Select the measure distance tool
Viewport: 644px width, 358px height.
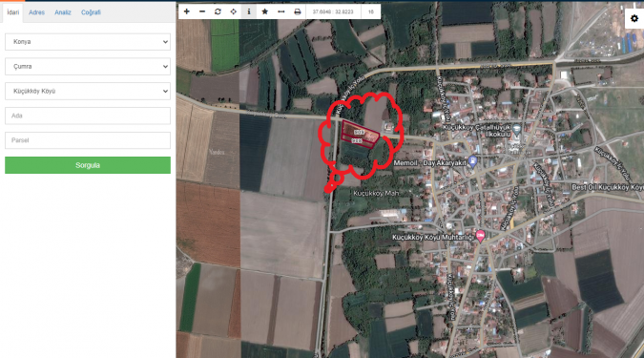click(x=280, y=11)
